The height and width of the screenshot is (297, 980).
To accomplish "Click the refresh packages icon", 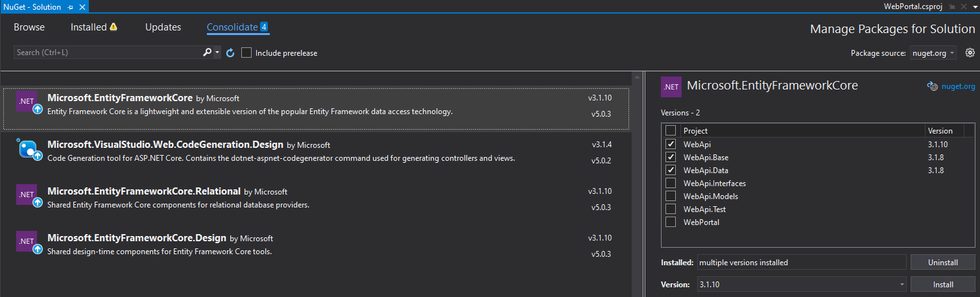I will [230, 53].
